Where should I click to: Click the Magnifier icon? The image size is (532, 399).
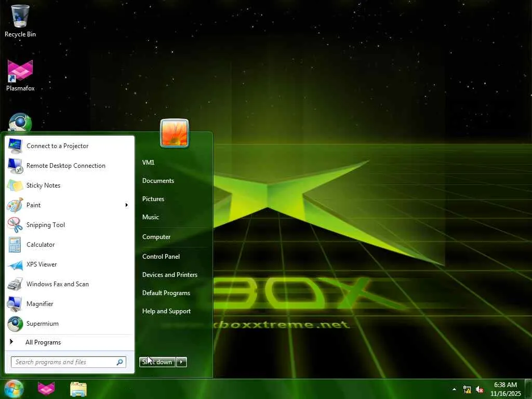pyautogui.click(x=15, y=303)
